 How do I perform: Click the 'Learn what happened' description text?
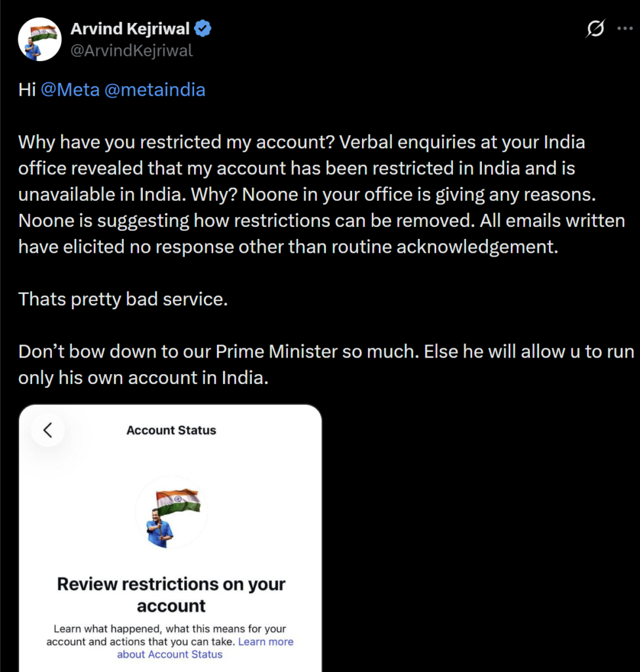tap(170, 635)
